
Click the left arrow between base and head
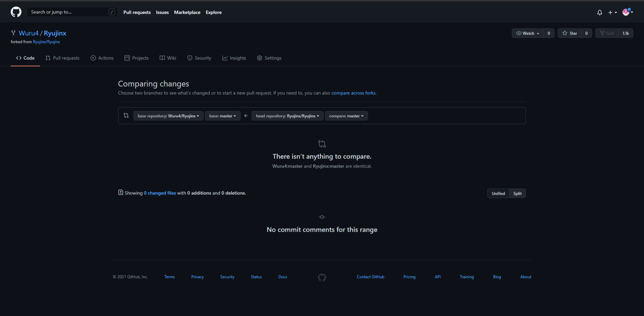pos(246,116)
